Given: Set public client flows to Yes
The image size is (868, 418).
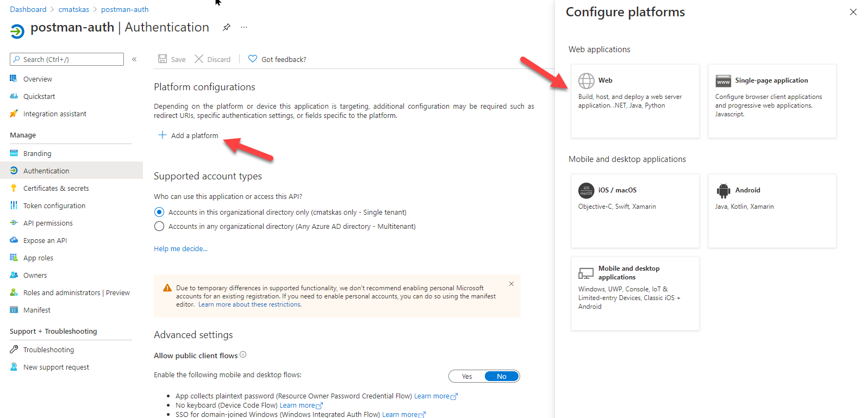Looking at the screenshot, I should pyautogui.click(x=467, y=376).
